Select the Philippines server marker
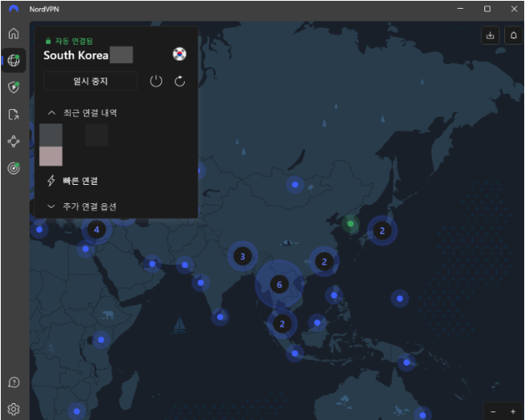The width and height of the screenshot is (525, 420). tap(334, 295)
